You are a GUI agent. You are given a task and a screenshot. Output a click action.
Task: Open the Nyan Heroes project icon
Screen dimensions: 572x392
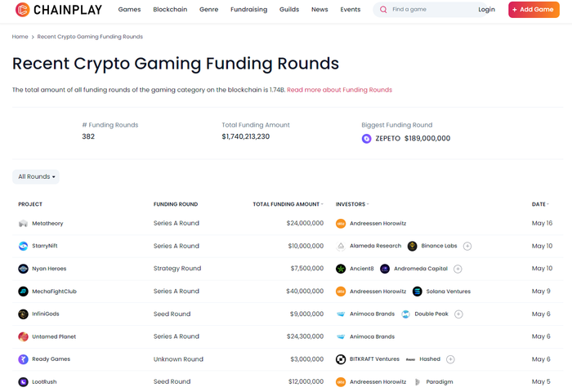pyautogui.click(x=23, y=269)
